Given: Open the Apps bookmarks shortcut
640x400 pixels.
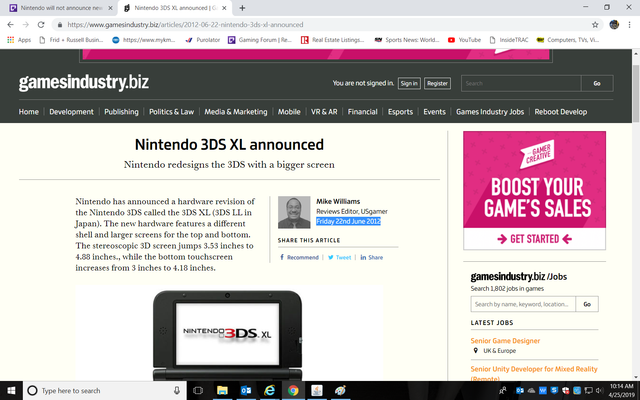Looking at the screenshot, I should tap(19, 40).
